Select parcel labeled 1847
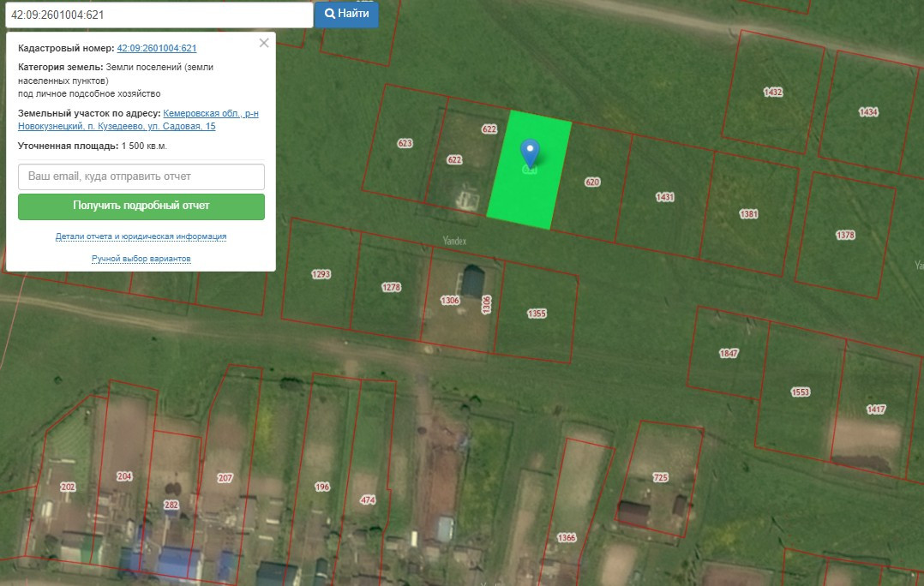This screenshot has width=924, height=586. click(x=729, y=353)
